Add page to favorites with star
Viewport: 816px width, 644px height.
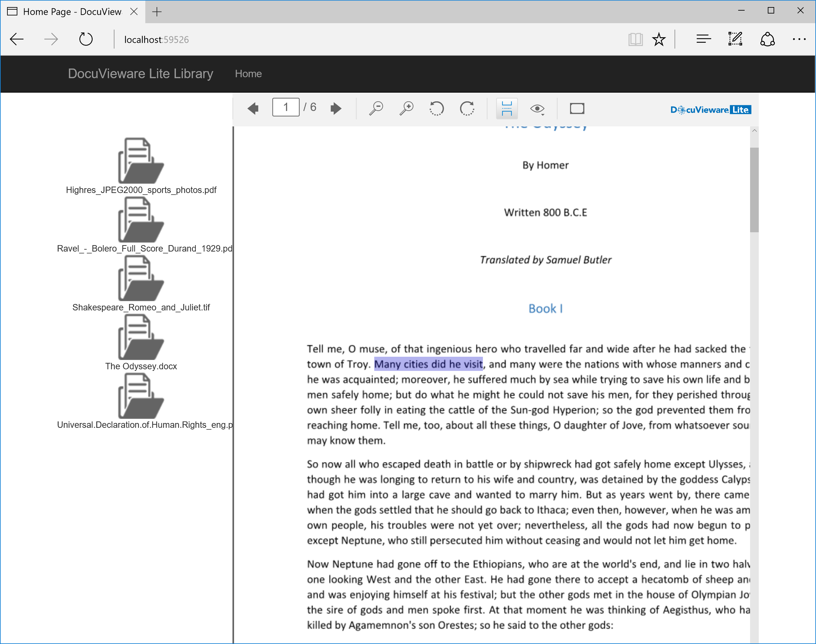click(658, 39)
